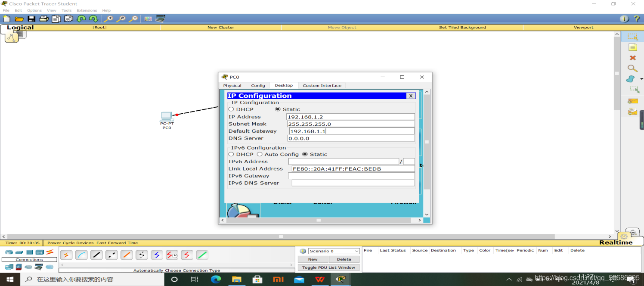Switch to PC0 Config tab
Screen dimensions: 644x286
click(258, 86)
